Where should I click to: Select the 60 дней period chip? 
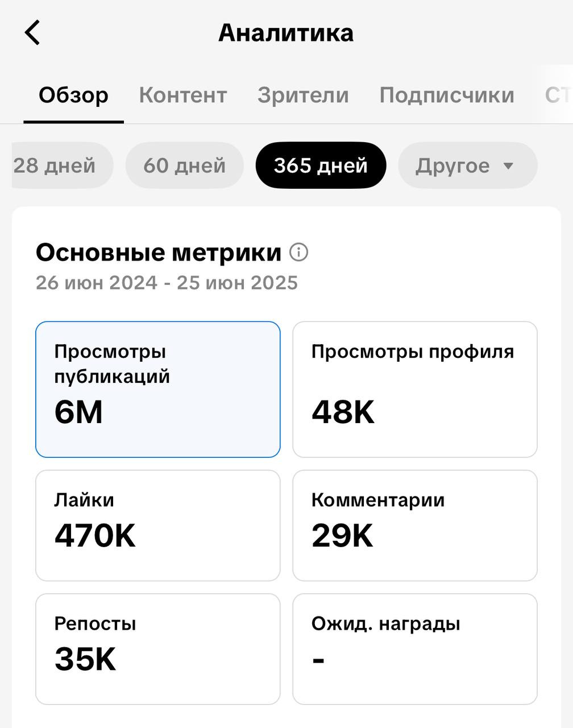(184, 166)
